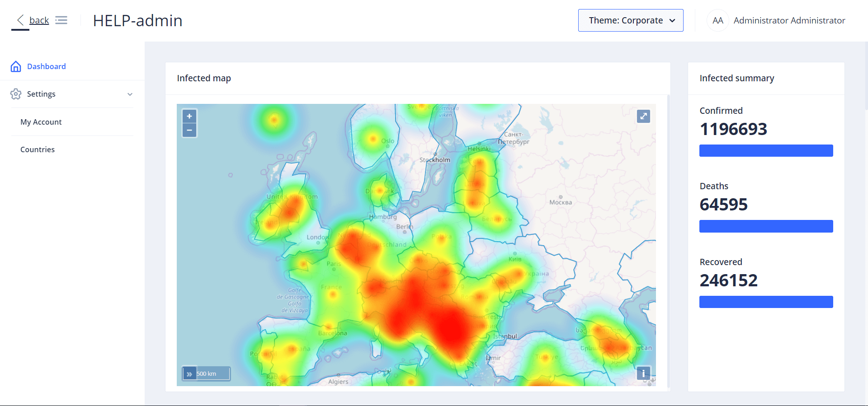Viewport: 868px width, 406px height.
Task: Click the Recovered count 246152
Action: click(x=728, y=280)
